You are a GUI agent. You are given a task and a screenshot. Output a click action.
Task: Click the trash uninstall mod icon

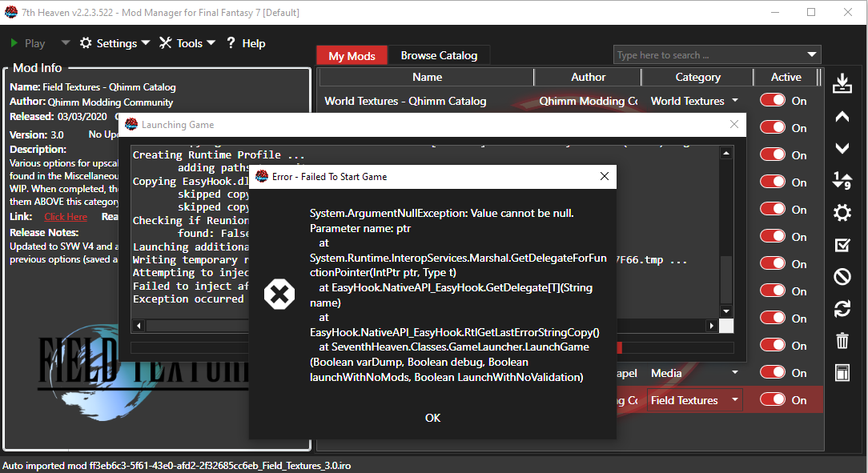[842, 340]
